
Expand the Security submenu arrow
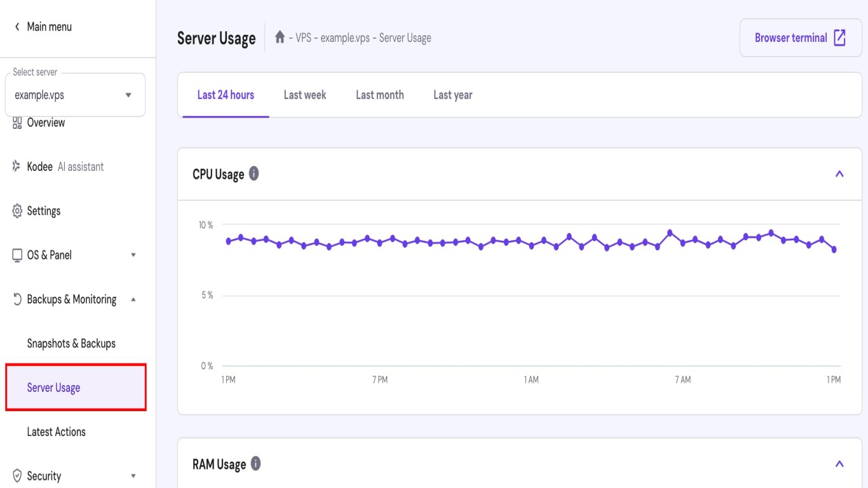coord(133,476)
